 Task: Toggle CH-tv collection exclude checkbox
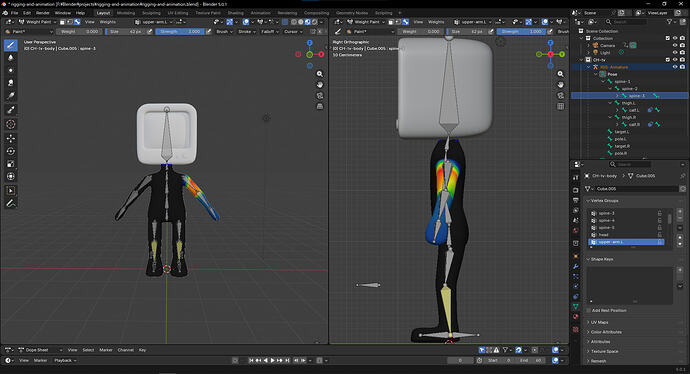point(668,60)
